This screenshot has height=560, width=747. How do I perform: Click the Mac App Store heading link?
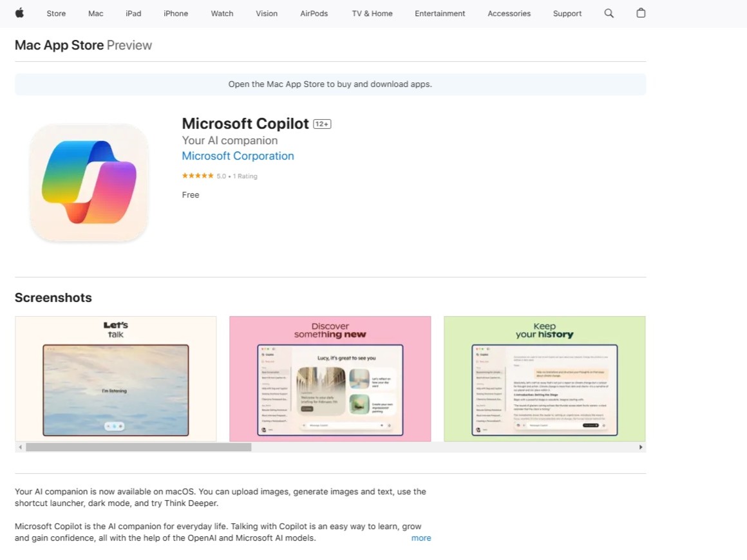click(x=59, y=45)
